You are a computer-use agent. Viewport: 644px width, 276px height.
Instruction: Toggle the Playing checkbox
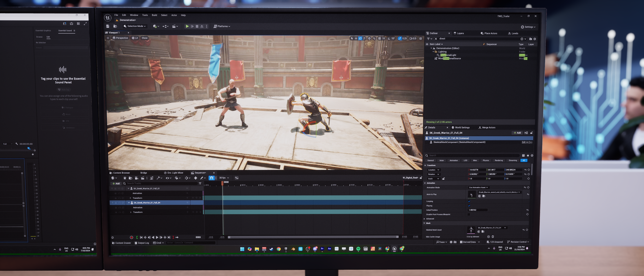(469, 206)
